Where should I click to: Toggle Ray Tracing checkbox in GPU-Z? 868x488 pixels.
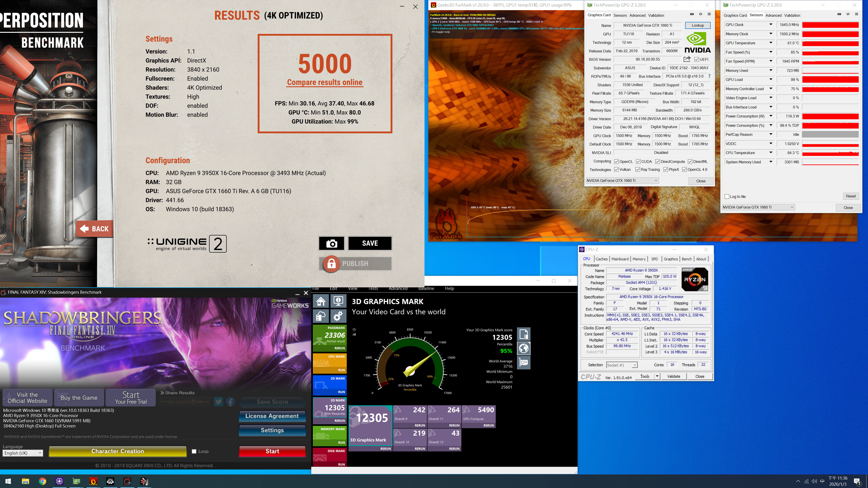[x=637, y=169]
